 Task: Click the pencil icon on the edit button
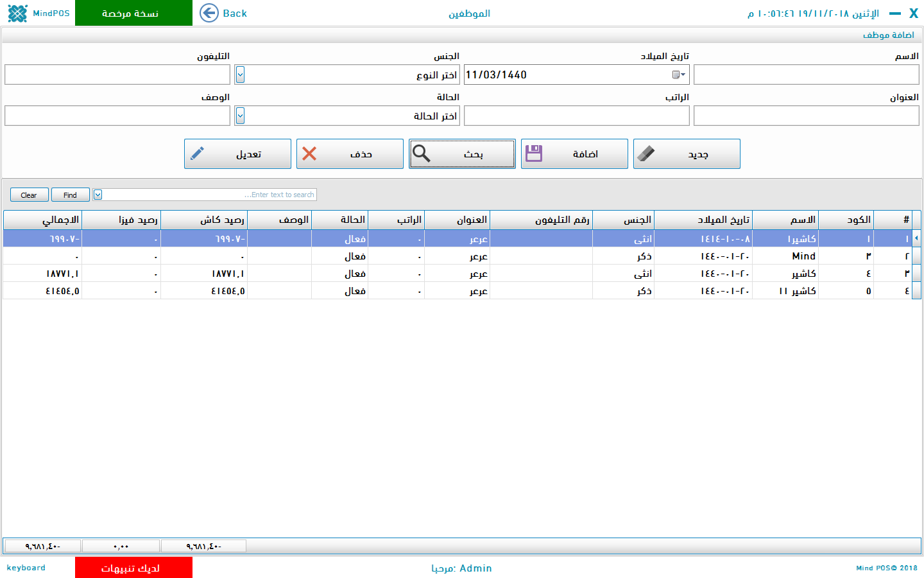click(x=198, y=153)
